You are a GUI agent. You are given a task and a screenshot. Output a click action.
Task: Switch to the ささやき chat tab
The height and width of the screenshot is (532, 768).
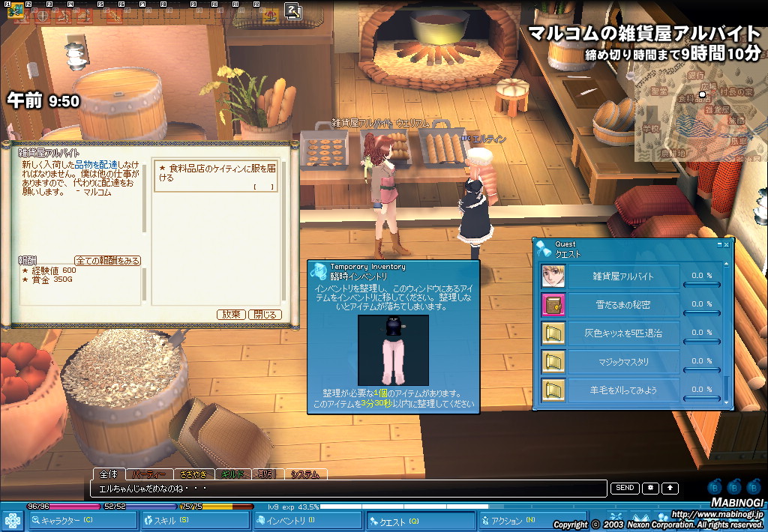(193, 474)
